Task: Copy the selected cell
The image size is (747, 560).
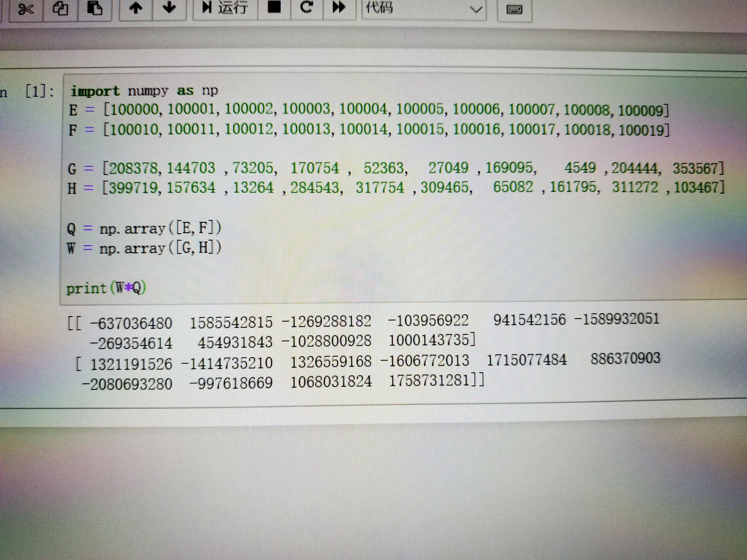Action: coord(60,9)
